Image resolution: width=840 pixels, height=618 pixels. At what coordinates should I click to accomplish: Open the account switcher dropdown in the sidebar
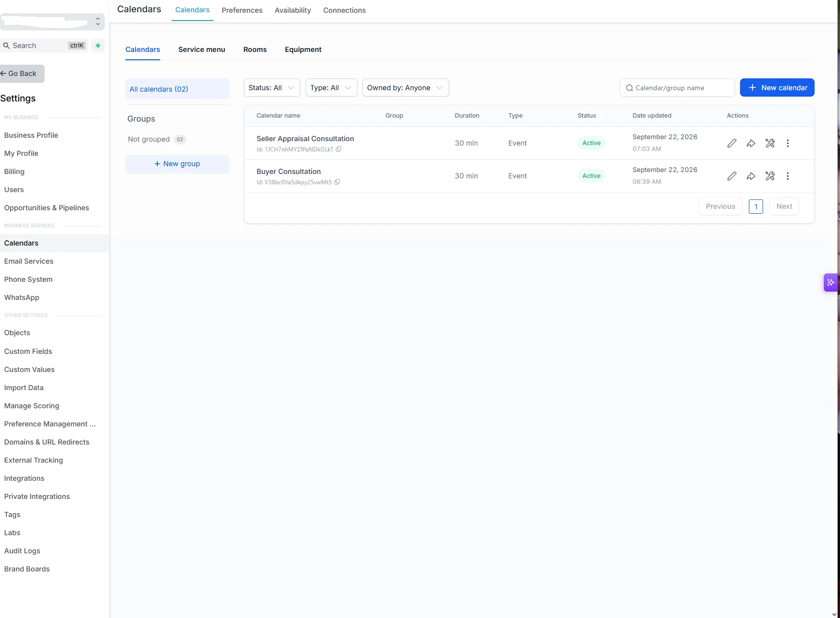point(52,22)
